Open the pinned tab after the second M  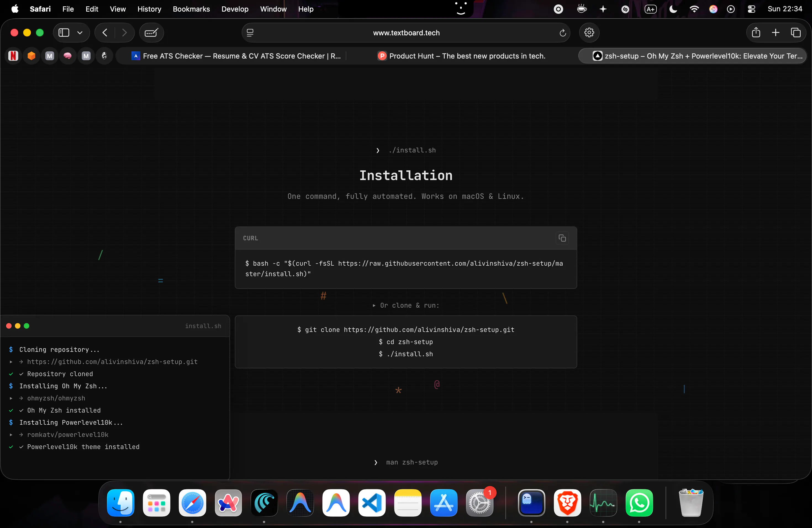coord(104,56)
